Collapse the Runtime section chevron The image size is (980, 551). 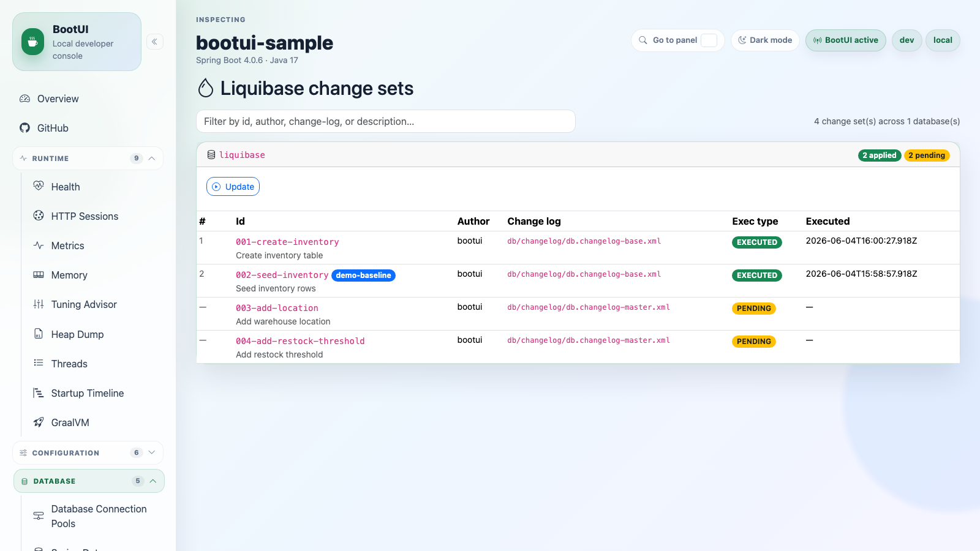pos(152,158)
